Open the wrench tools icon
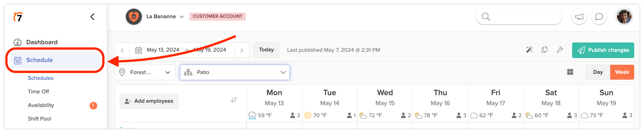Image resolution: width=644 pixels, height=133 pixels. [x=559, y=50]
